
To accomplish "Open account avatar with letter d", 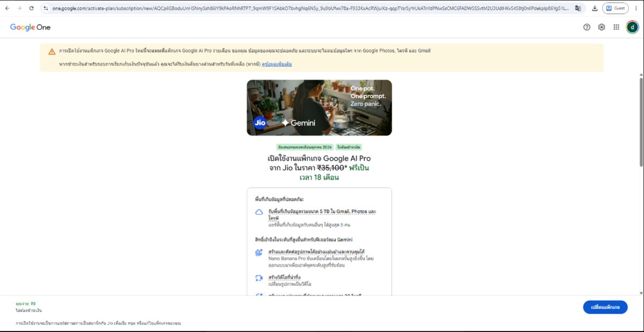I will 632,27.
